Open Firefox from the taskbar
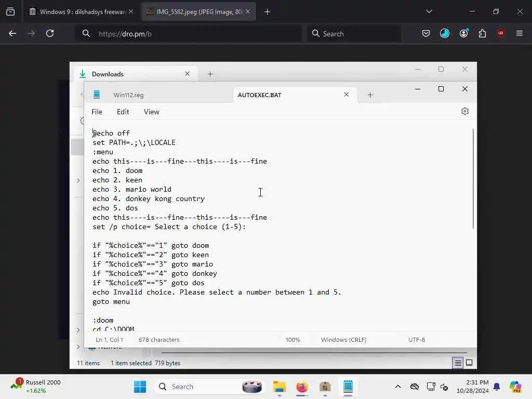Viewport: 532px width, 399px height. click(x=302, y=387)
